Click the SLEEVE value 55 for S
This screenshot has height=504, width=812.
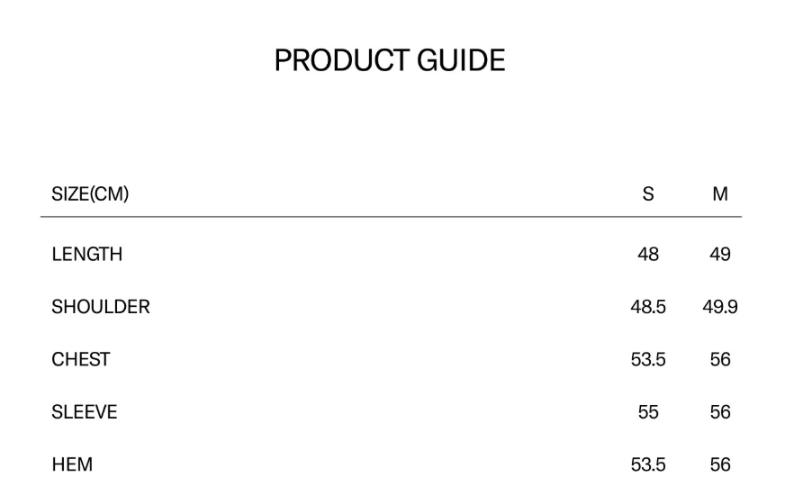click(x=648, y=412)
